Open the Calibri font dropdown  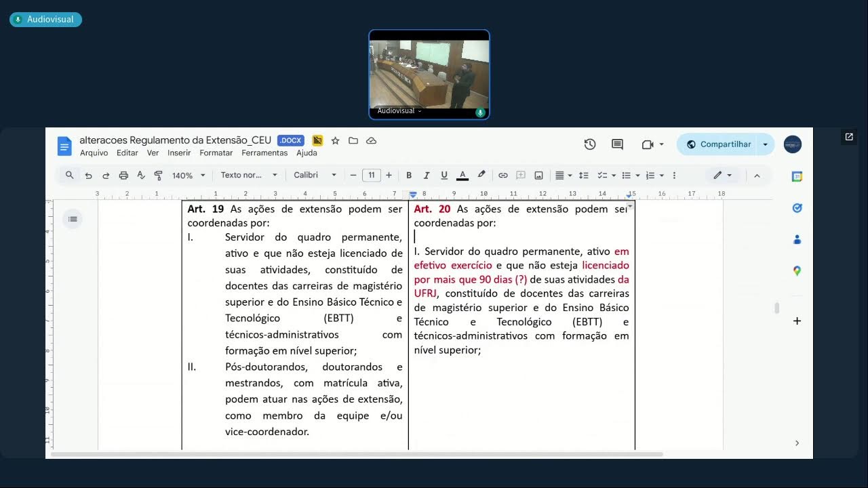(x=315, y=175)
